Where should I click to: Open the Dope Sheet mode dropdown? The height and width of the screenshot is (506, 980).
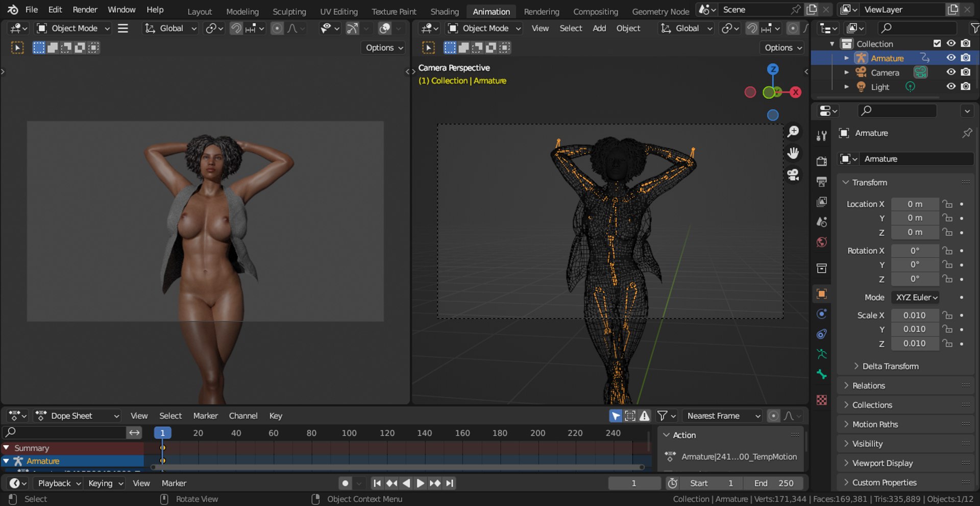(77, 416)
